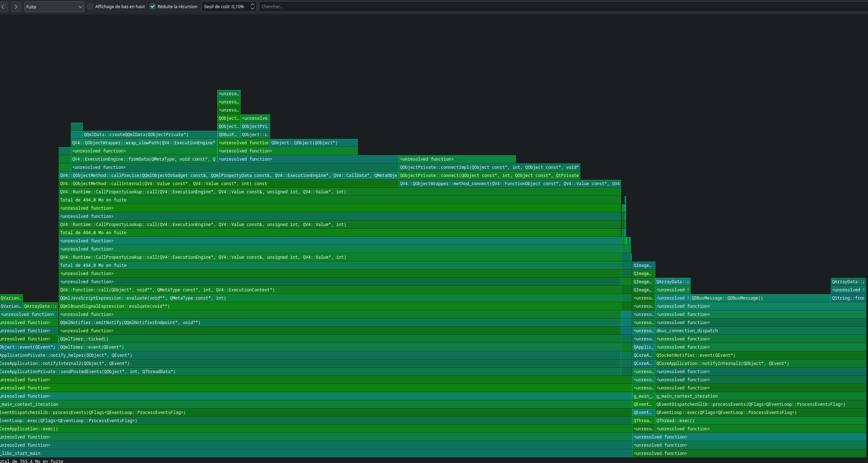Select QObject::QObject(QObject*) frame

(314, 143)
